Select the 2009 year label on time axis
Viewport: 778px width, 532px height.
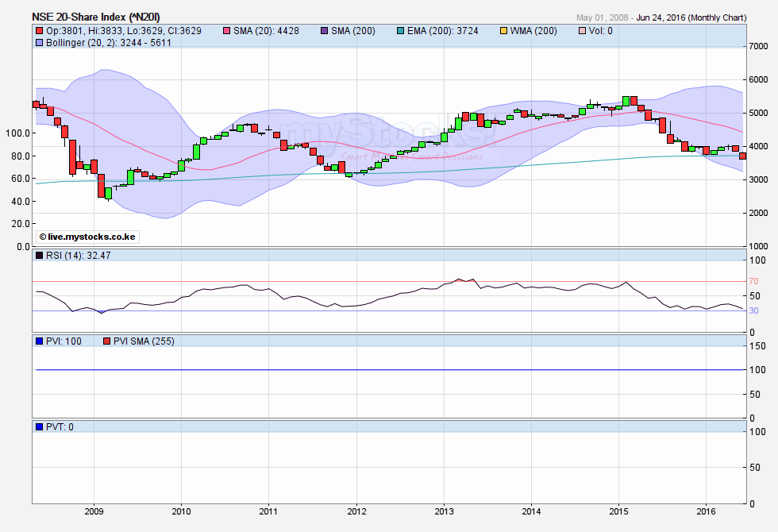click(x=94, y=511)
